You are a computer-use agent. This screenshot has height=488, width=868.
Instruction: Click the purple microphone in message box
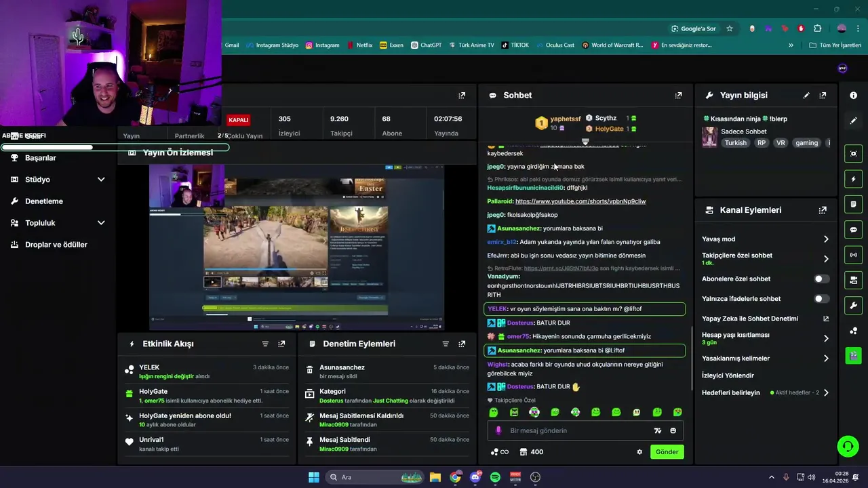pos(498,430)
